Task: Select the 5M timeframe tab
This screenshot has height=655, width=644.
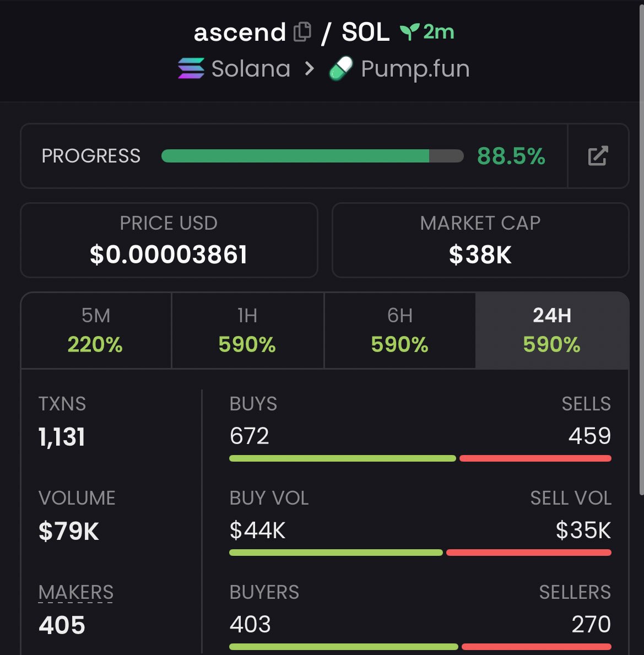Action: coord(96,330)
